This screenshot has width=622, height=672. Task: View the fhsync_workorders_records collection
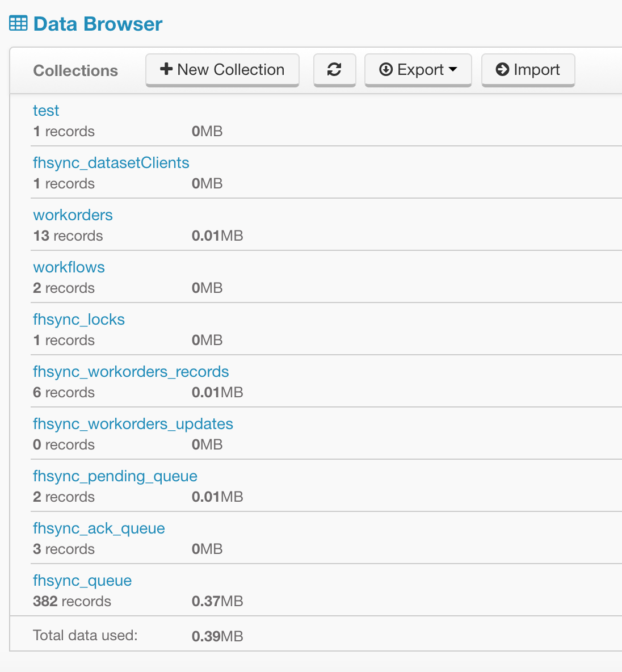(x=131, y=372)
